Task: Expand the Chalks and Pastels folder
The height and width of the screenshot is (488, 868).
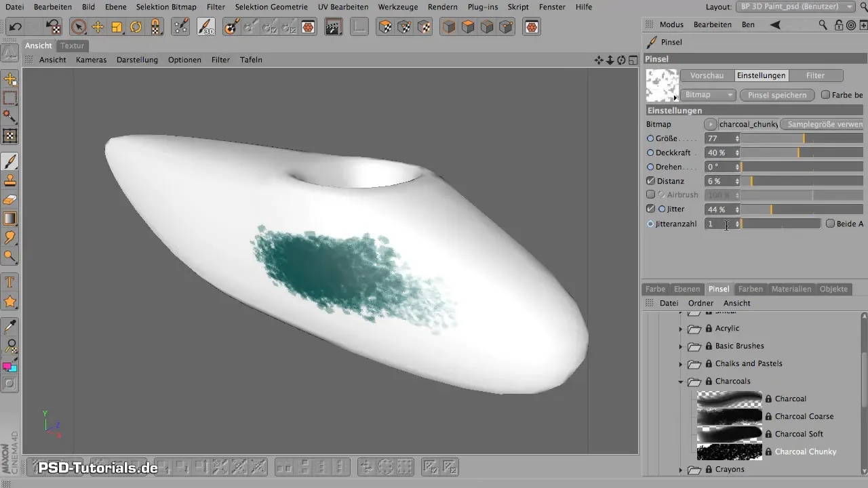Action: pyautogui.click(x=680, y=364)
